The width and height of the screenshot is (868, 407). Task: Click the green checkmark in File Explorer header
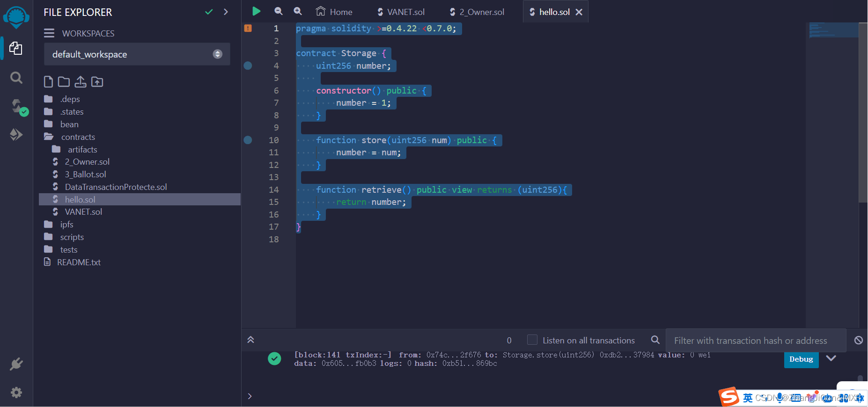(x=209, y=12)
